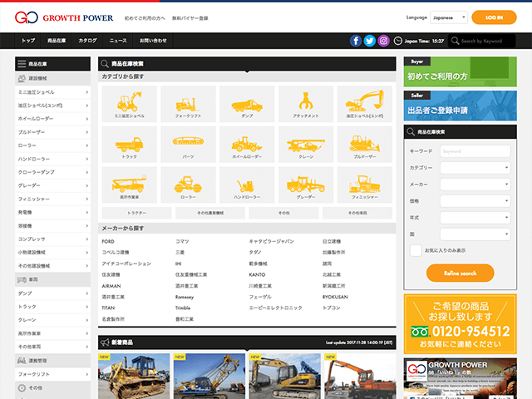This screenshot has height=399, width=532.
Task: Click the Japan Time clock icon
Action: click(397, 41)
